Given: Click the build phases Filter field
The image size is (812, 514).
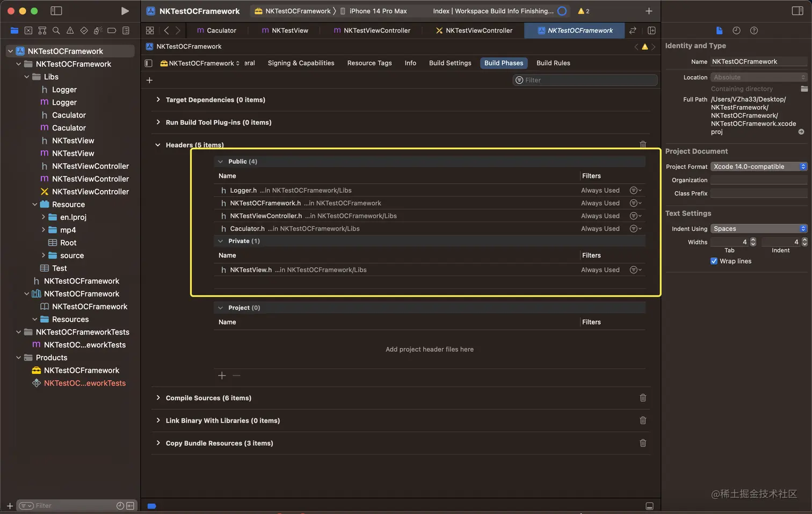Looking at the screenshot, I should tap(585, 80).
